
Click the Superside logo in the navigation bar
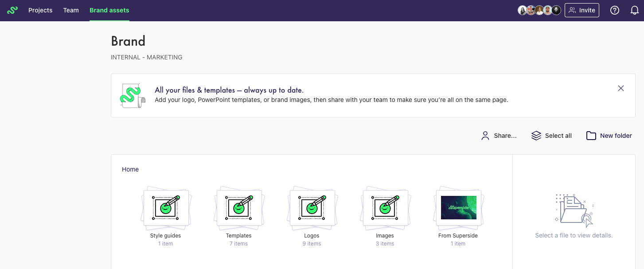point(12,10)
